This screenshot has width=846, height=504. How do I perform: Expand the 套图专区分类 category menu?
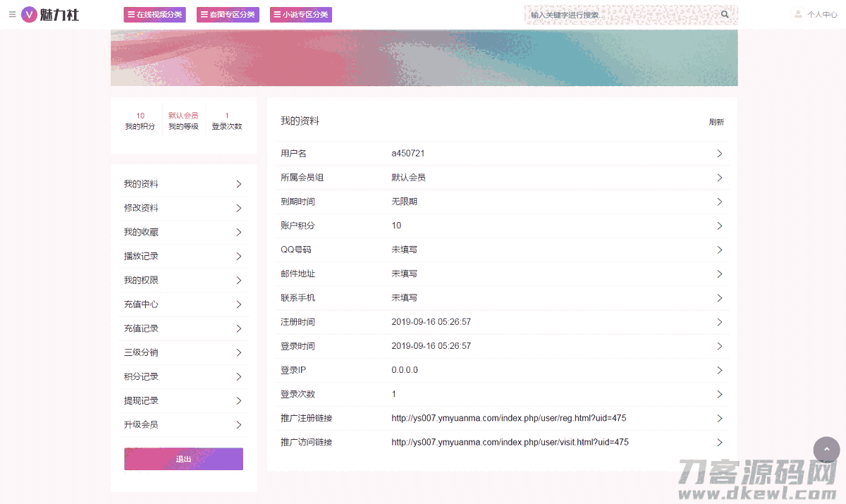click(x=228, y=15)
